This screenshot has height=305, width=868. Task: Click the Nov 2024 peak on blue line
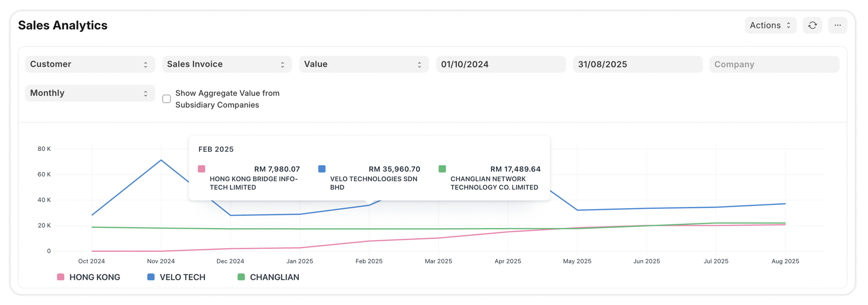(x=161, y=160)
